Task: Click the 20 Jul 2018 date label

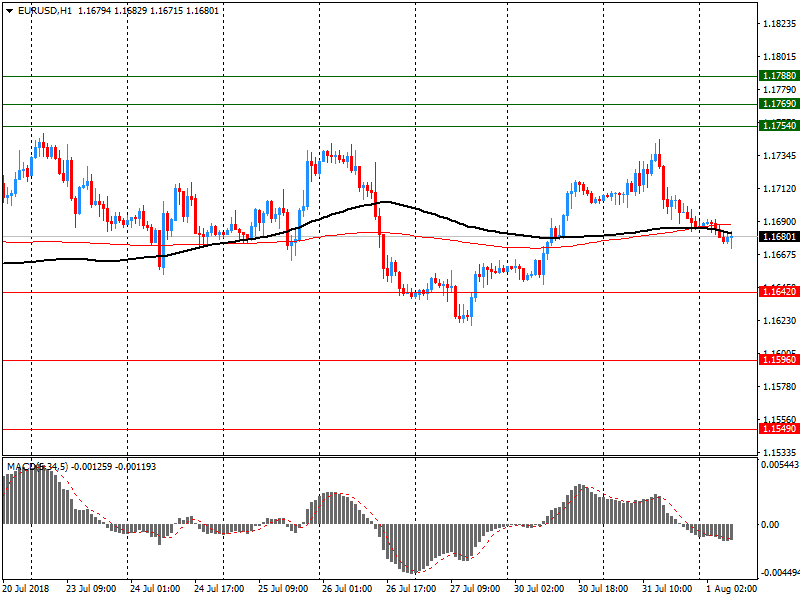Action: click(29, 589)
